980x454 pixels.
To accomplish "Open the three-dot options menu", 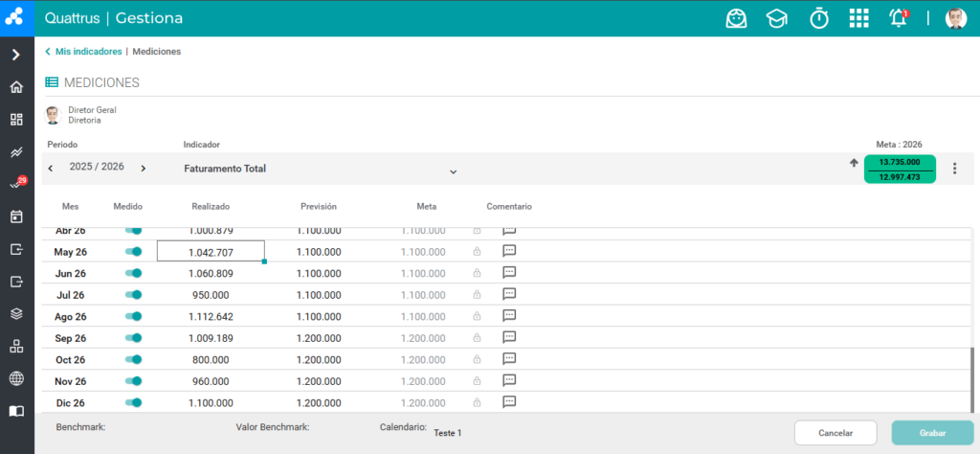I will [954, 169].
